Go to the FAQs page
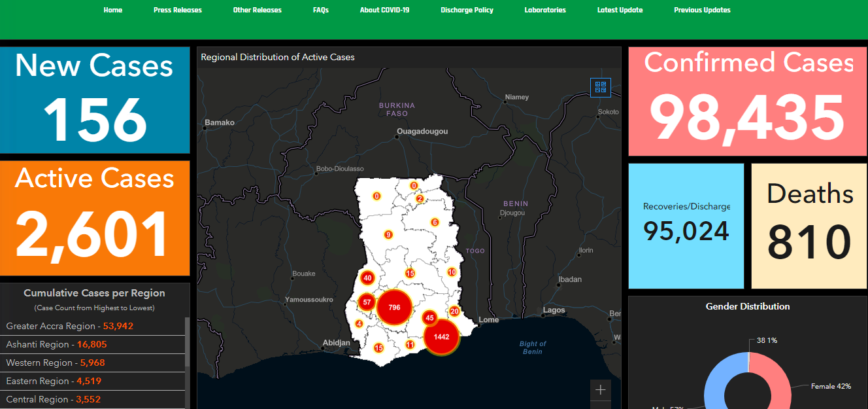This screenshot has height=409, width=868. point(321,10)
